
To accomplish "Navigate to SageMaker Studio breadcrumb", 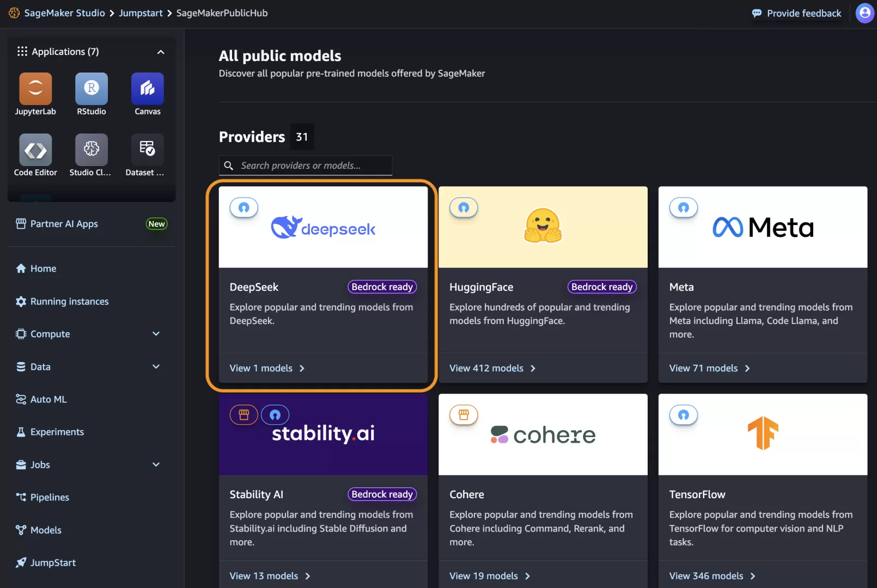I will (x=64, y=13).
